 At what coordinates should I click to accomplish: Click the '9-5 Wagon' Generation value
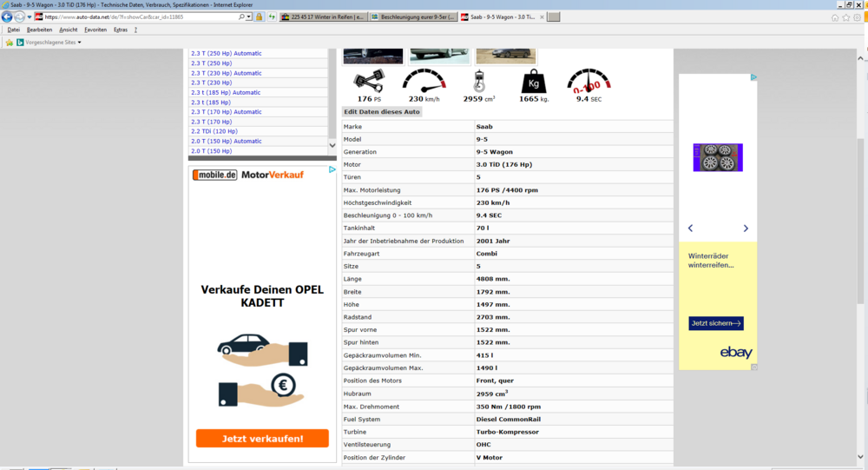point(495,152)
